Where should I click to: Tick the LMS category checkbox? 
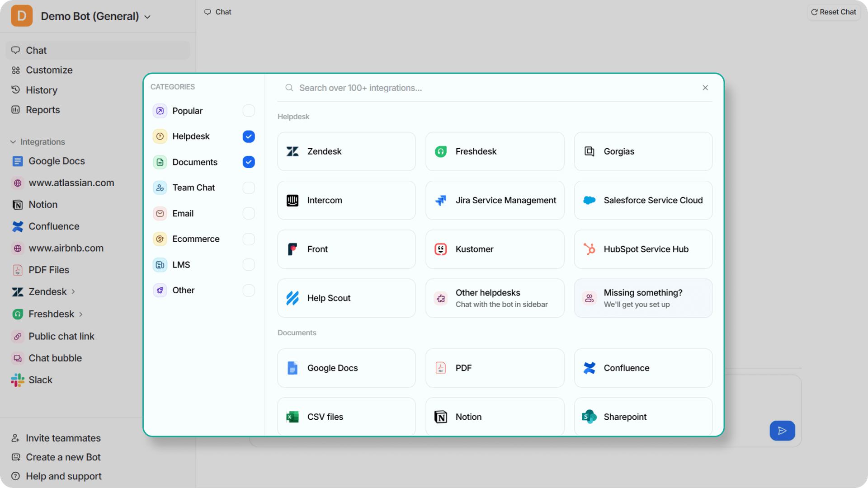pos(249,264)
